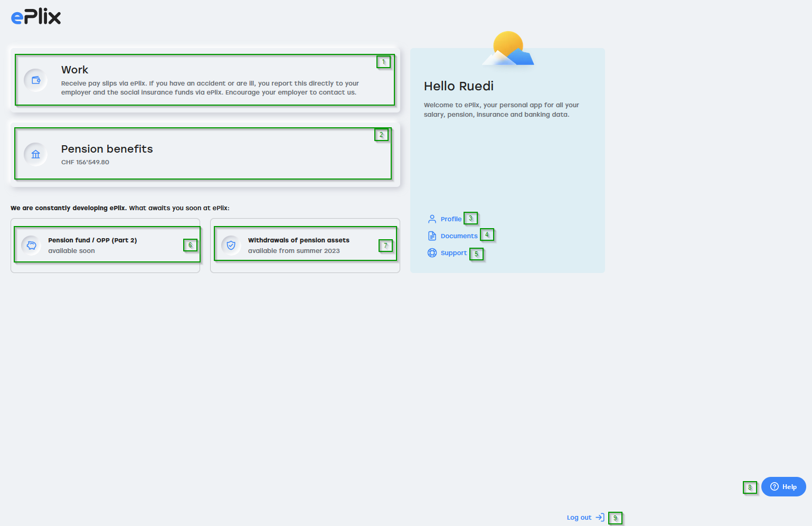Click the CHF 156'549.80 amount
Viewport: 812px width, 526px height.
coord(85,162)
